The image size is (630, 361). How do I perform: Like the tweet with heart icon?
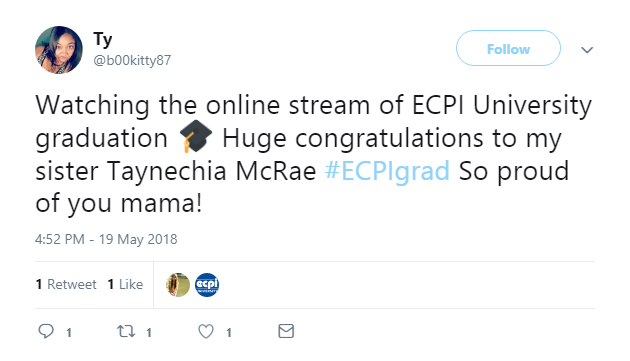click(206, 331)
